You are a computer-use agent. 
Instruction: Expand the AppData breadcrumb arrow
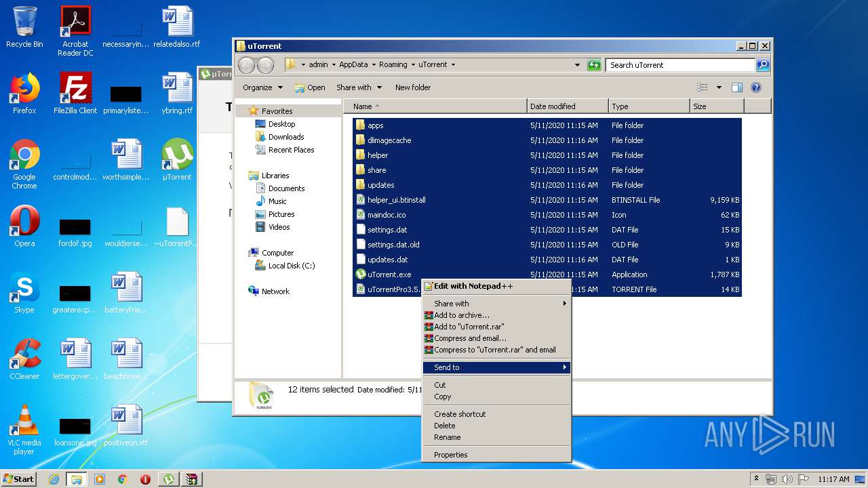pyautogui.click(x=374, y=65)
